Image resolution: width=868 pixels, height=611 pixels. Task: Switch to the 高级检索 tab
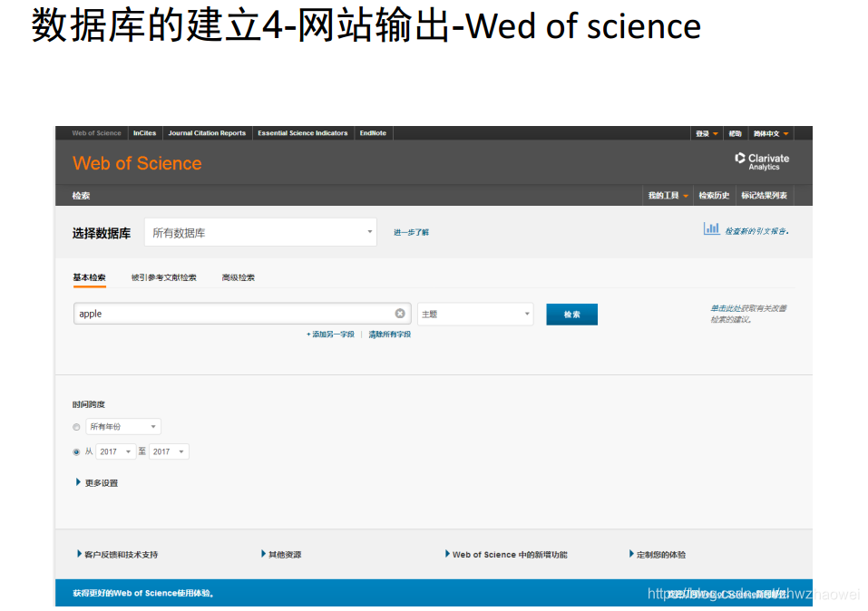(238, 277)
